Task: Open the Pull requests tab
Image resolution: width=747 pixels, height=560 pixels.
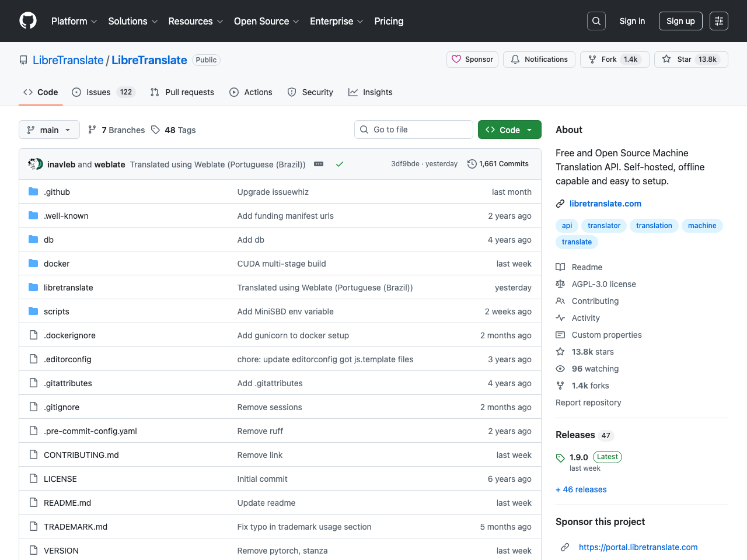Action: [x=182, y=92]
